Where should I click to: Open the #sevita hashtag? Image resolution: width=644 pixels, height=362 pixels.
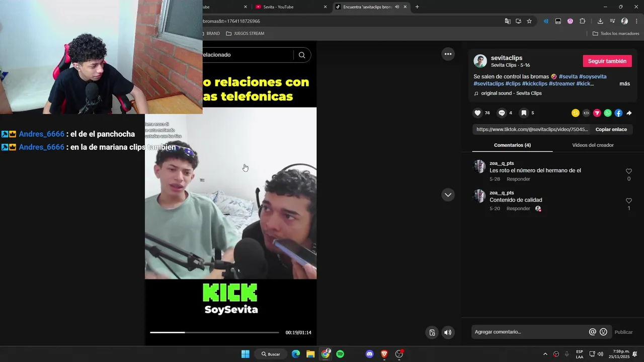(568, 76)
